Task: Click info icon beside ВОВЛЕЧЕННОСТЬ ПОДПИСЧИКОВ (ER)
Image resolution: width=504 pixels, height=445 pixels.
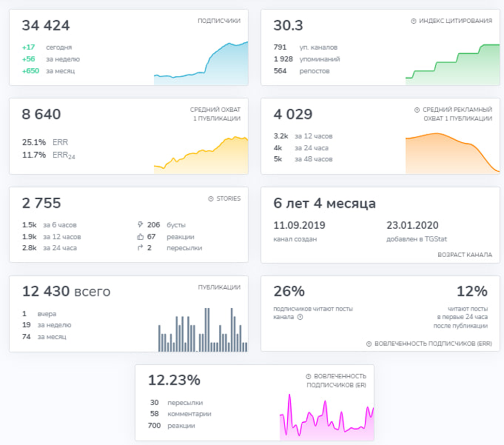Action: pyautogui.click(x=308, y=376)
